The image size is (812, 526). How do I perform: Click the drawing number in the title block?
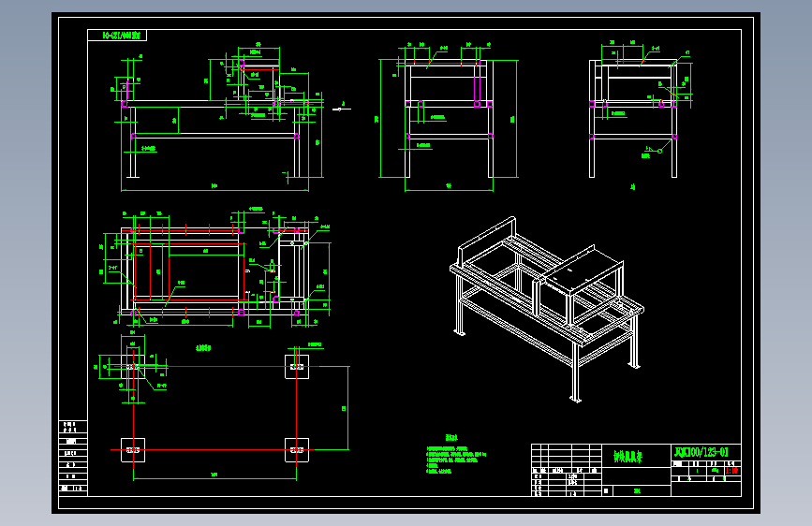pyautogui.click(x=701, y=452)
